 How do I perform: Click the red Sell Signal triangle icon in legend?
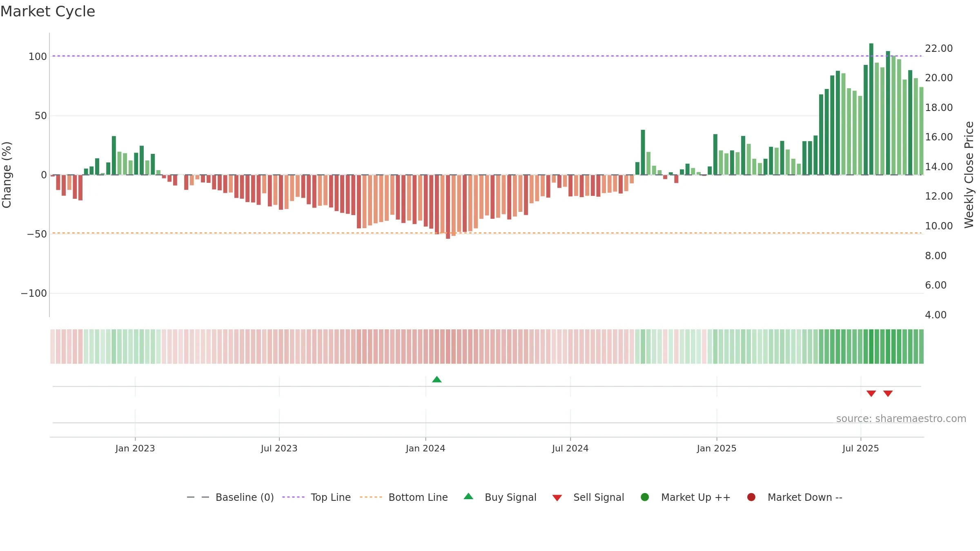tap(557, 498)
